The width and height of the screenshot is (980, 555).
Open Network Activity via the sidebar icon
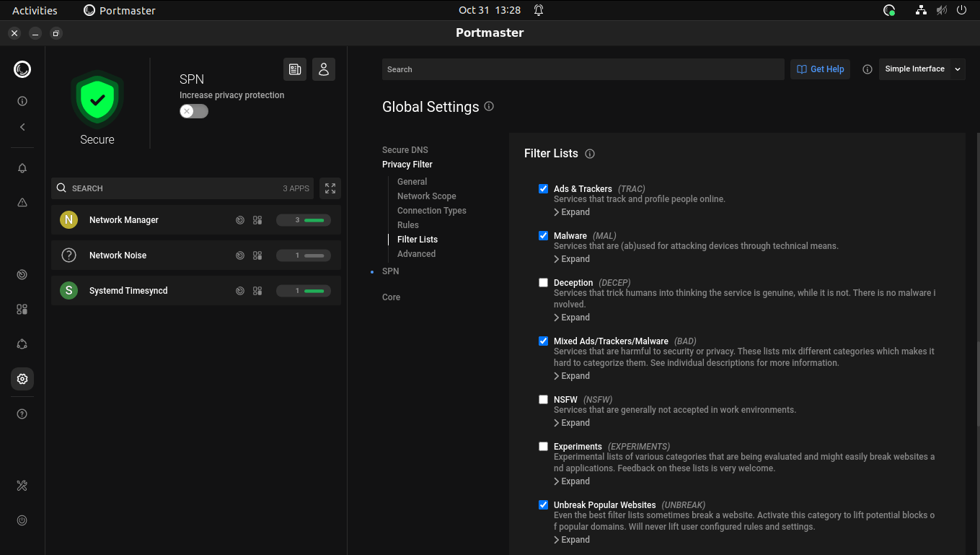pos(22,274)
